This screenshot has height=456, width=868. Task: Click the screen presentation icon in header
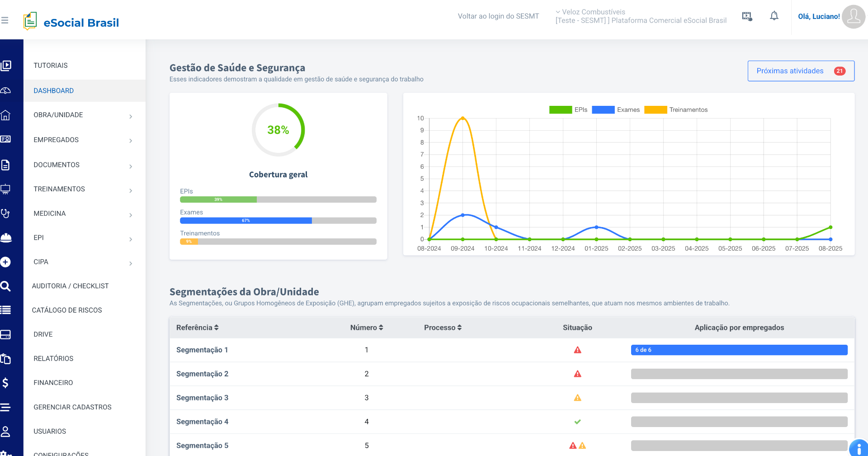[747, 17]
